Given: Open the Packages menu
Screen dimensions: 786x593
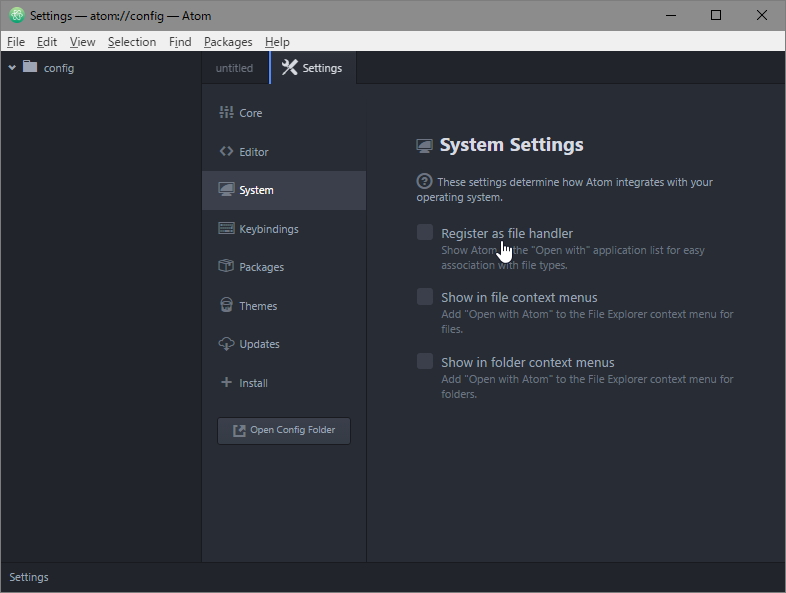Looking at the screenshot, I should [228, 42].
